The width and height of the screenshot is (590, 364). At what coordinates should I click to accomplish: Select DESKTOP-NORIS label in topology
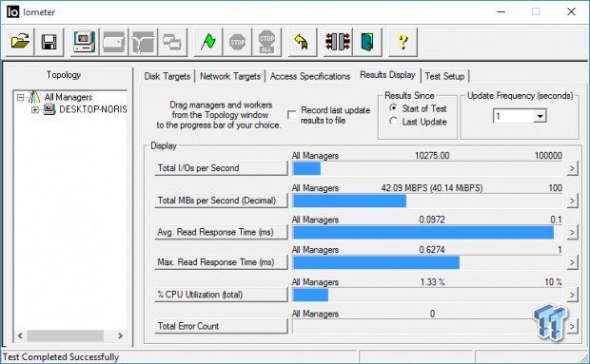pyautogui.click(x=93, y=109)
